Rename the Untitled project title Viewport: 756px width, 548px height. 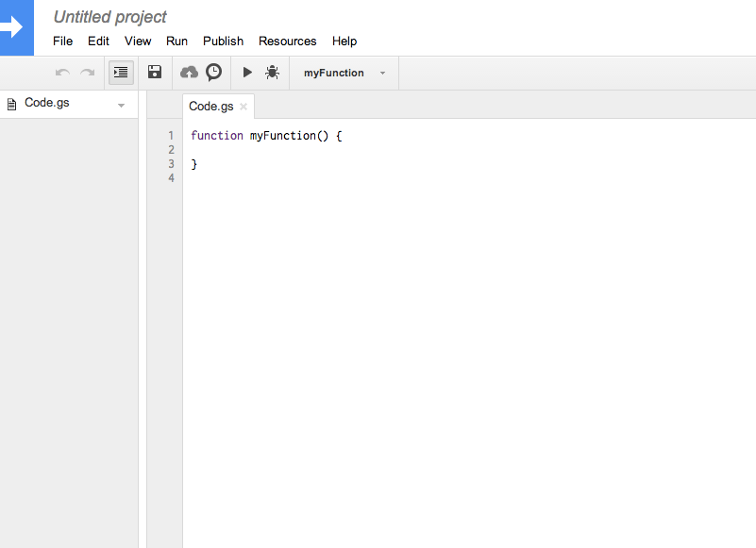click(x=109, y=16)
